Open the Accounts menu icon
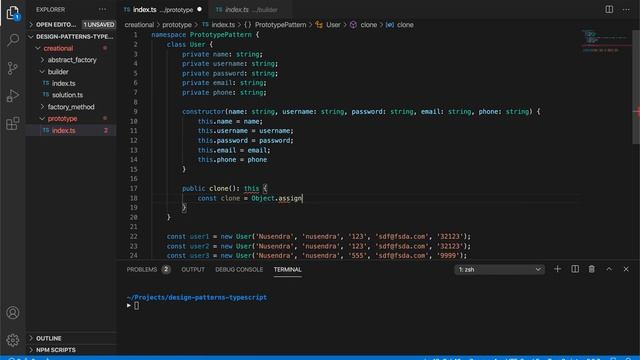640x360 pixels. point(13,313)
